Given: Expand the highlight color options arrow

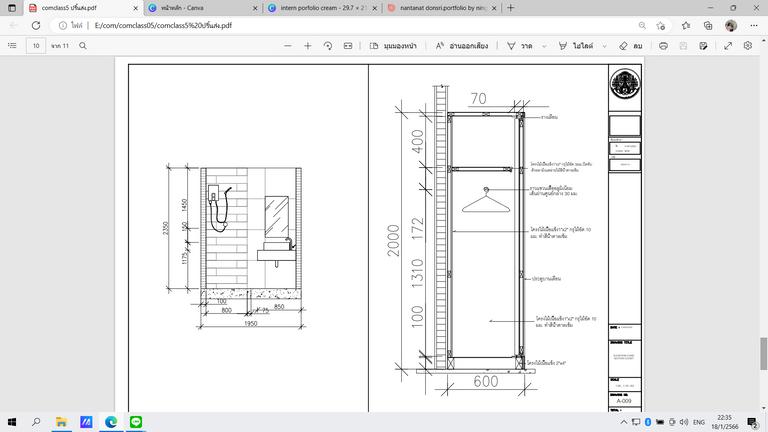Looking at the screenshot, I should click(604, 46).
